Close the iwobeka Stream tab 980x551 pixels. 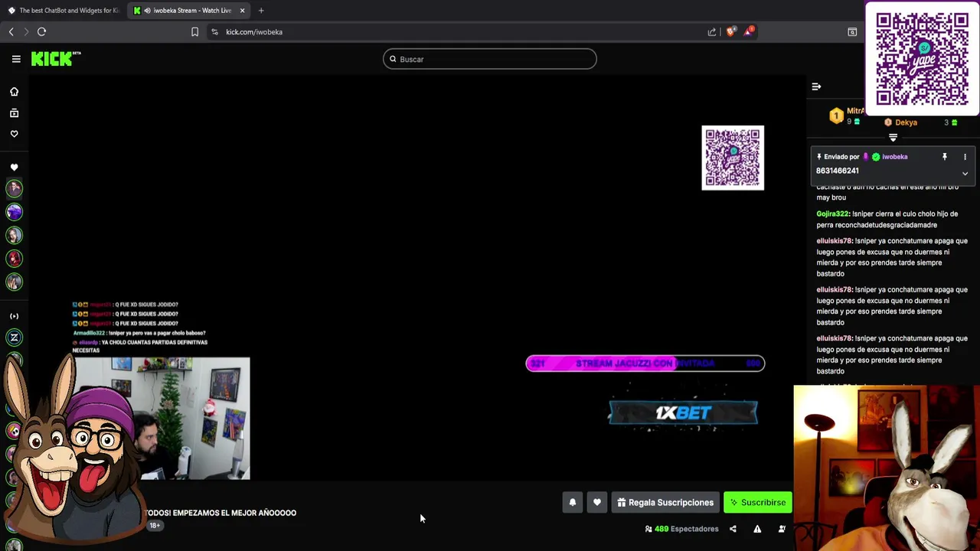click(x=242, y=11)
